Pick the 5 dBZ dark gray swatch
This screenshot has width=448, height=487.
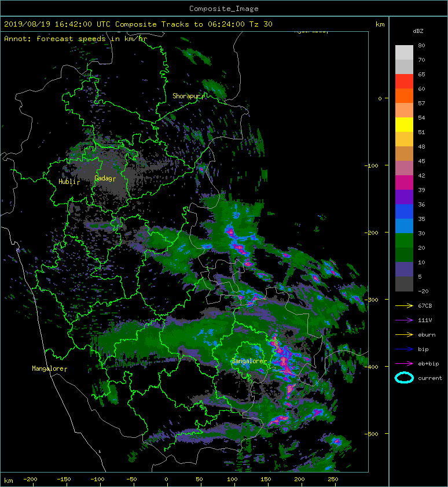point(404,283)
